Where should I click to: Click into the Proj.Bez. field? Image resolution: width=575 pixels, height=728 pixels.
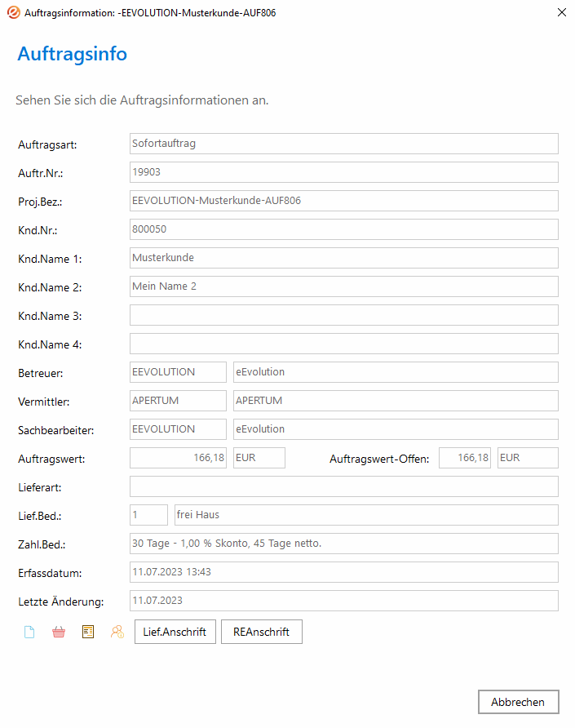[343, 201]
